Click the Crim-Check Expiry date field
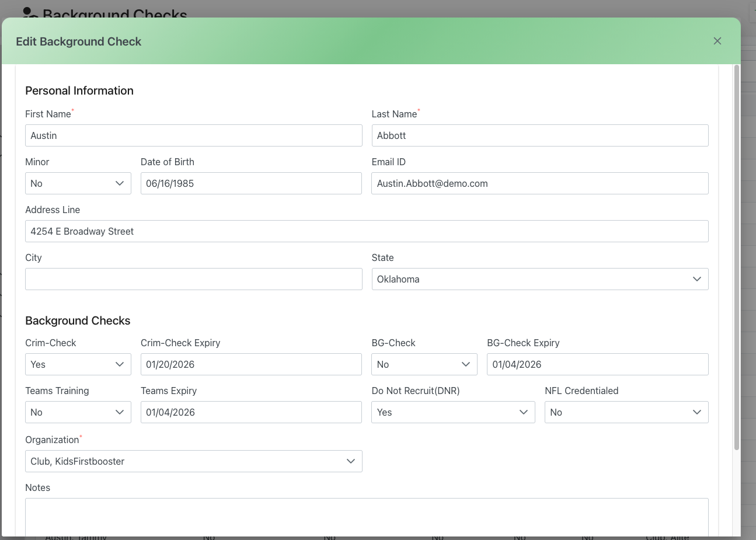756x540 pixels. pyautogui.click(x=250, y=364)
